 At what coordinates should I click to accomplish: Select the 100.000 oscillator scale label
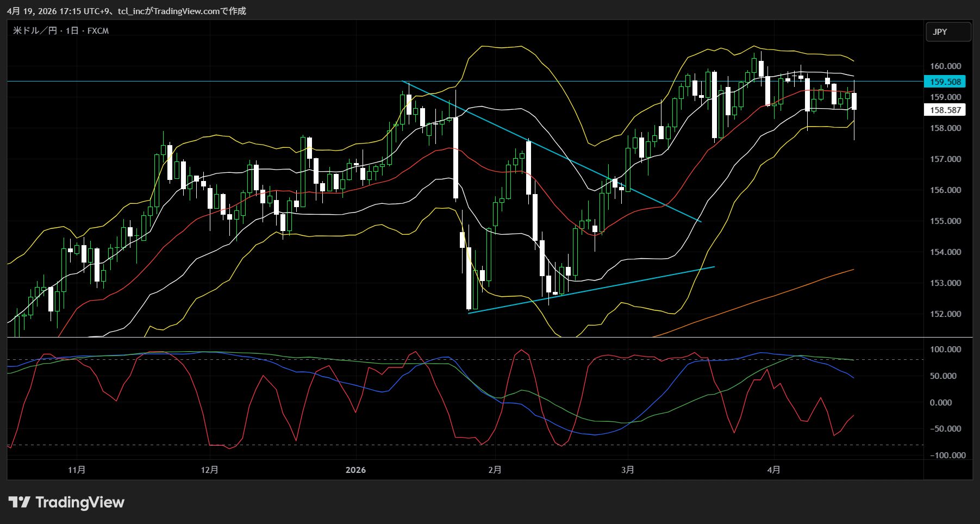point(945,350)
